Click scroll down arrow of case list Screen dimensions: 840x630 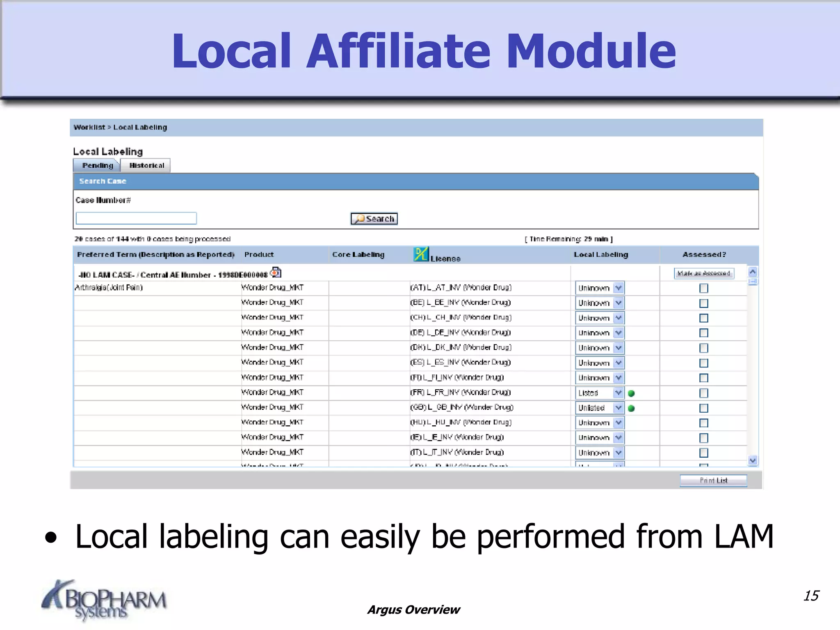pos(753,460)
